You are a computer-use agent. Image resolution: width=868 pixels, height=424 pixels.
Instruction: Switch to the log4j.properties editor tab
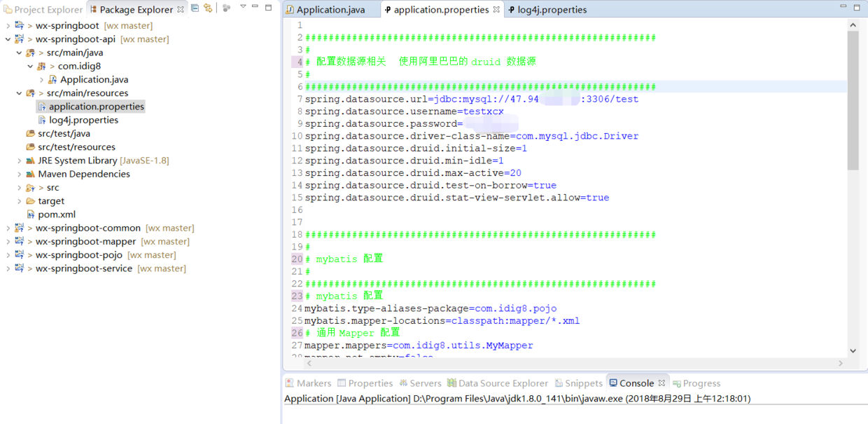coord(547,10)
